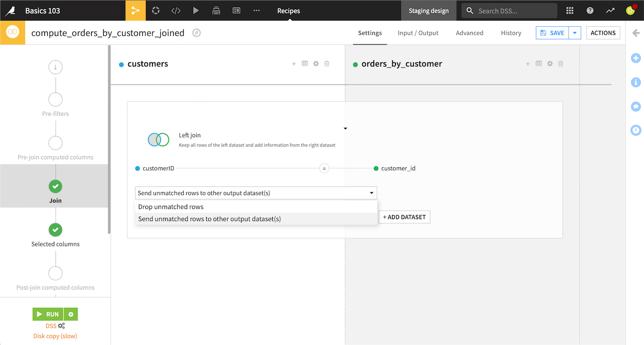
Task: Expand the SAVE button dropdown arrow
Action: (x=575, y=32)
